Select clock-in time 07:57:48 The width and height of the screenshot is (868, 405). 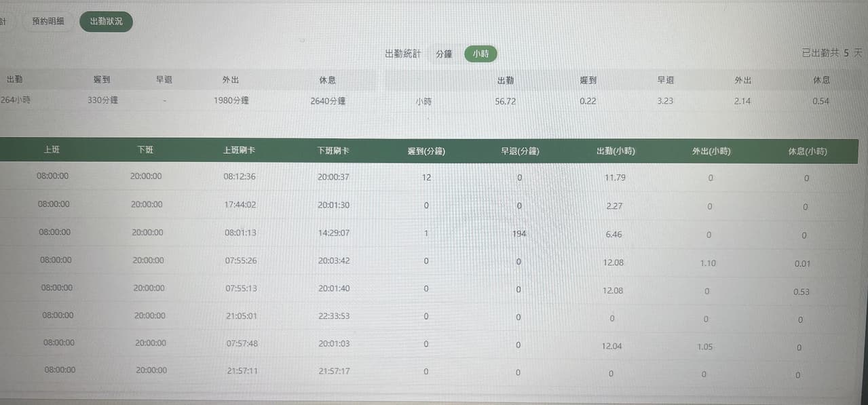pyautogui.click(x=242, y=343)
